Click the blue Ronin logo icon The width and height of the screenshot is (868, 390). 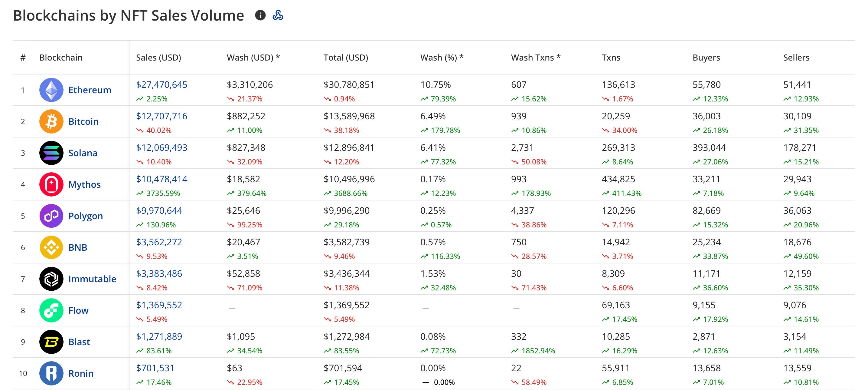[51, 373]
